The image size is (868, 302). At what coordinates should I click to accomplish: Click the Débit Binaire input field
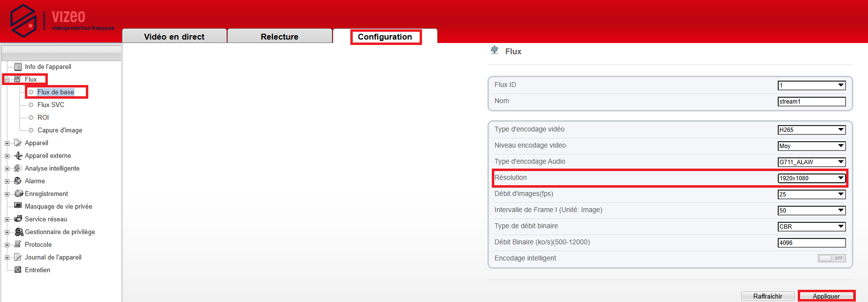[x=811, y=243]
